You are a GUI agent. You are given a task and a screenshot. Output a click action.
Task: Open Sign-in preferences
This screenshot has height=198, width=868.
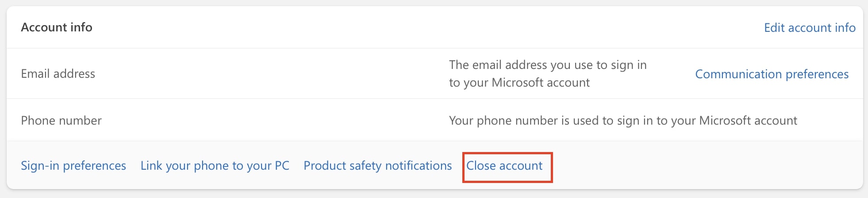point(73,166)
